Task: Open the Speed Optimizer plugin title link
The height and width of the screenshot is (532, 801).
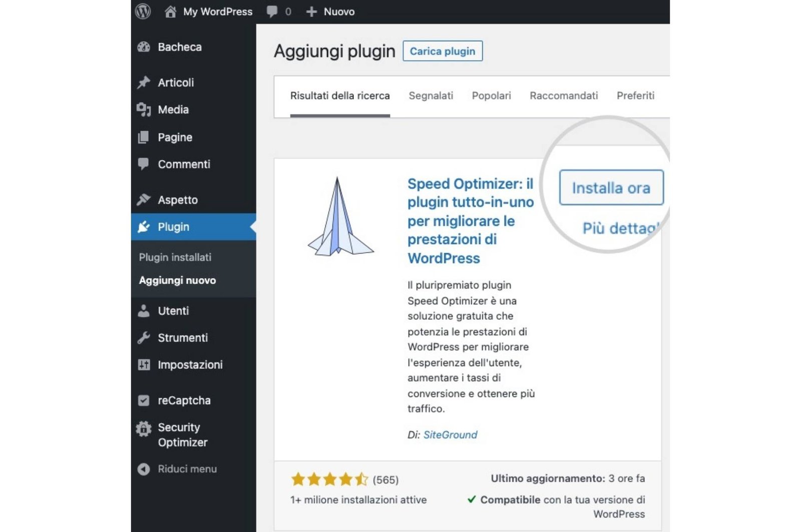Action: [471, 221]
